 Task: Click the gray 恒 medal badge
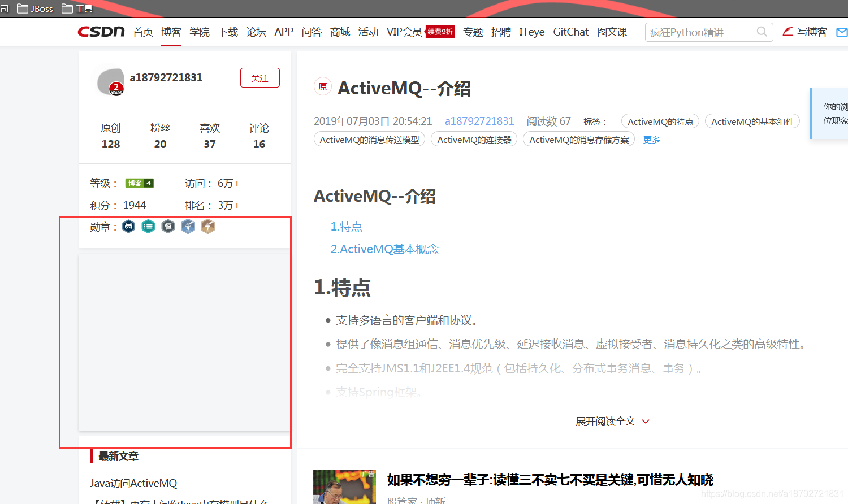tap(168, 227)
